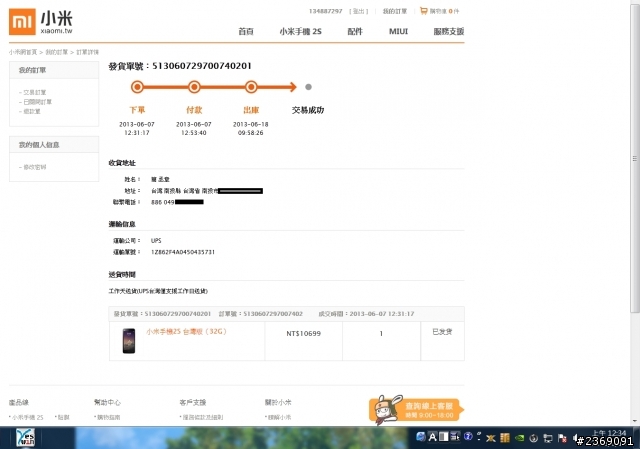
Task: Open the shopping cart icon
Action: [423, 11]
